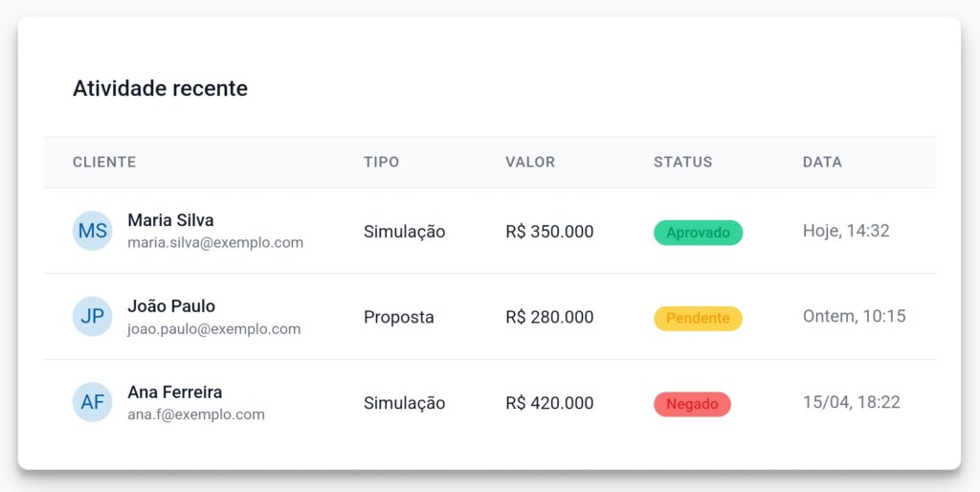Viewport: 980px width, 492px height.
Task: Click the MS avatar icon
Action: pyautogui.click(x=93, y=231)
